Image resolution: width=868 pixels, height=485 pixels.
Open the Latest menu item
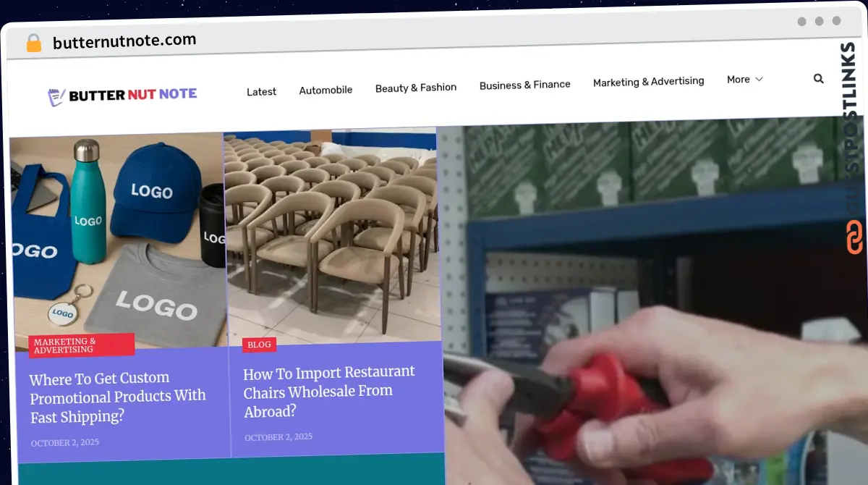(x=261, y=92)
